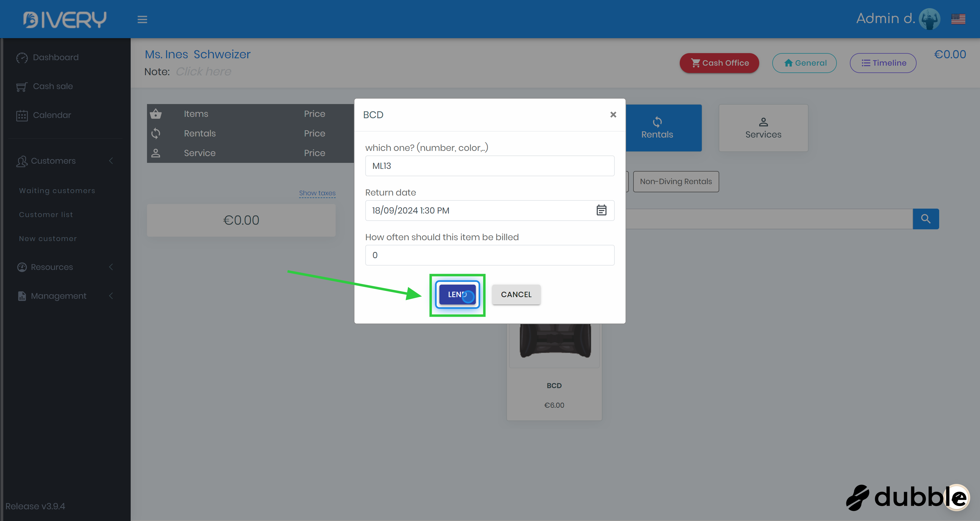Click the Show taxes link
The image size is (980, 521).
(x=317, y=193)
